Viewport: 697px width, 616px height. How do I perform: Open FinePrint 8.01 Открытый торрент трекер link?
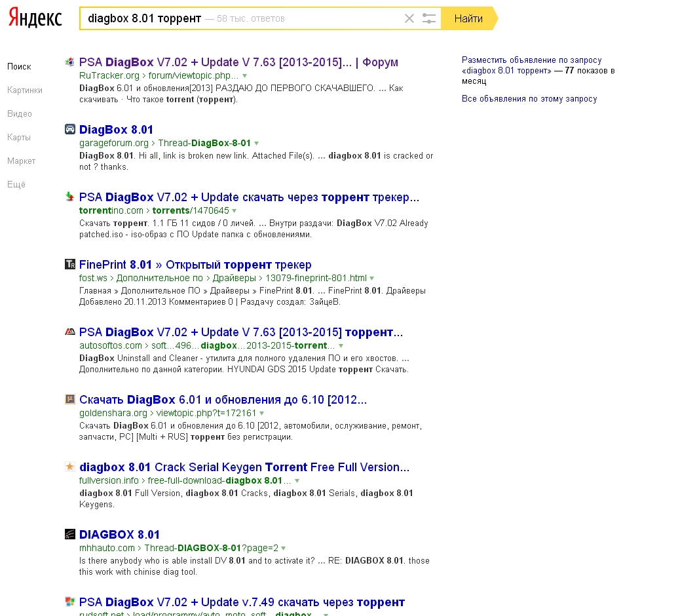pyautogui.click(x=195, y=265)
